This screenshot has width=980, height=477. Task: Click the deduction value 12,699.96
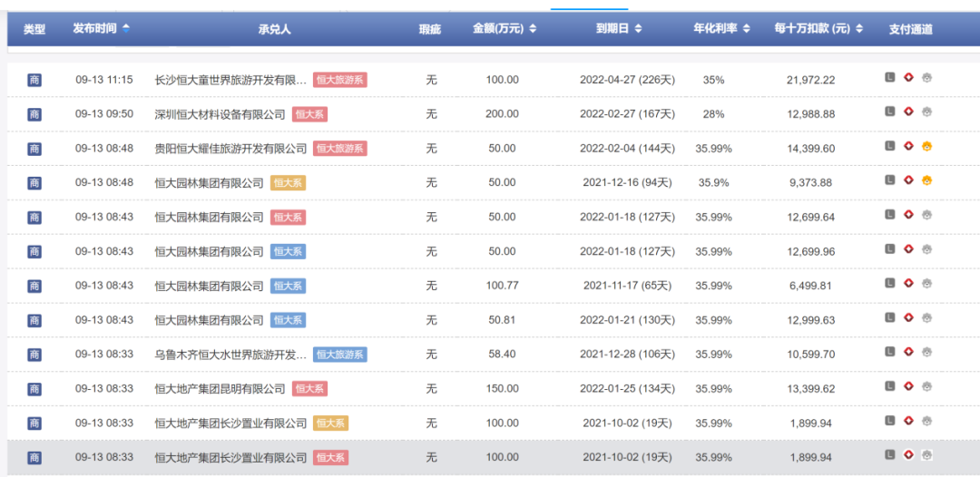coord(811,251)
